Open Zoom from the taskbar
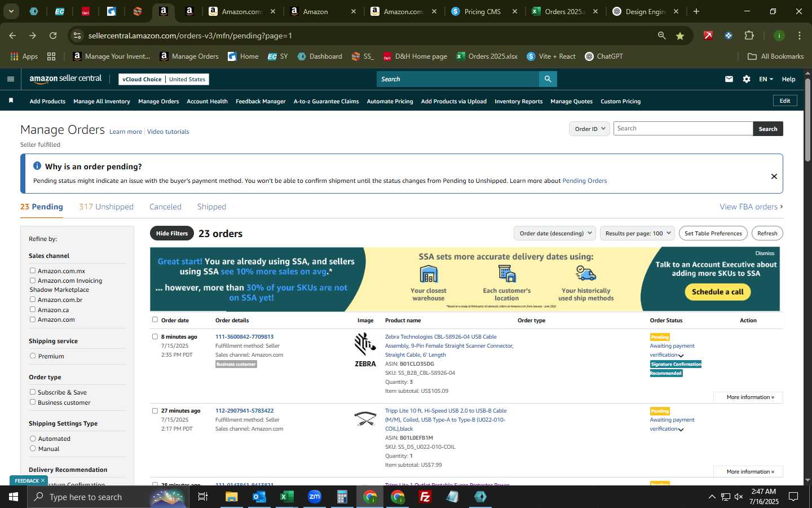Screen dimensions: 812x508 point(314,497)
